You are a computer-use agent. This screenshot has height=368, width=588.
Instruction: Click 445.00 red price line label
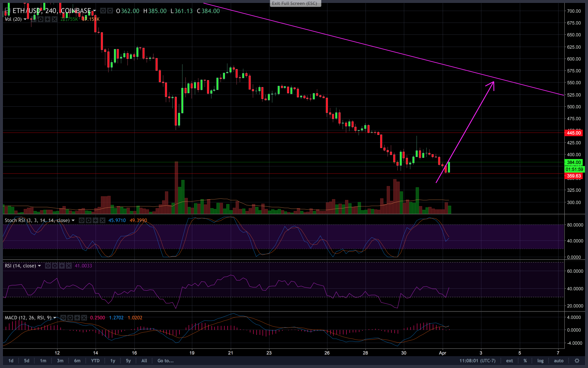pyautogui.click(x=574, y=133)
